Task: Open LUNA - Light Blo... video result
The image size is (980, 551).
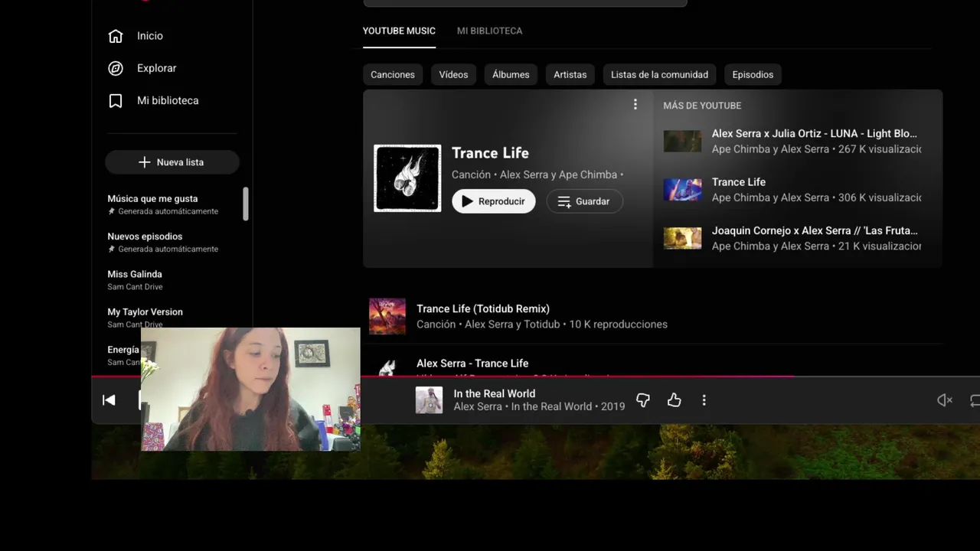Action: click(x=815, y=133)
